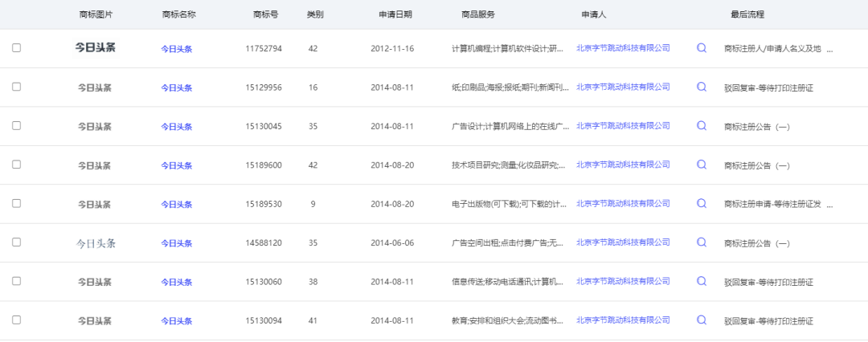Click status 商标注册公告（一） in row 14588120
Viewport: 868px width, 342px height.
[x=757, y=243]
